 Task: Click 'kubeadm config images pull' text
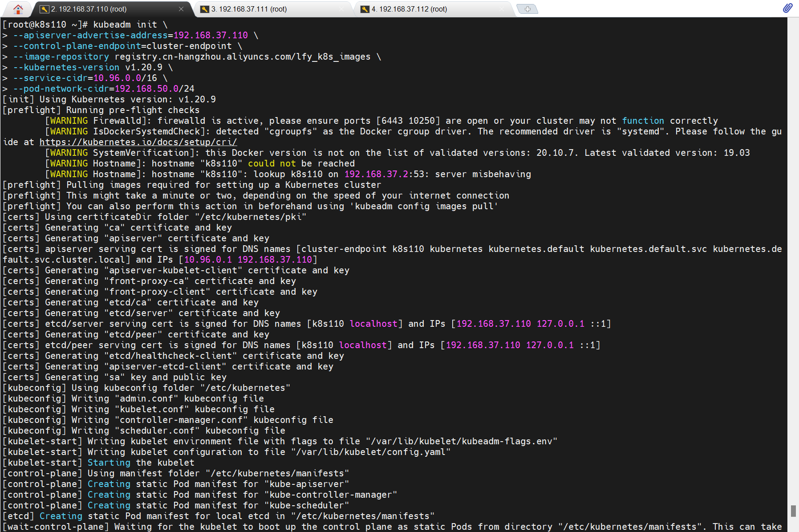(x=424, y=206)
